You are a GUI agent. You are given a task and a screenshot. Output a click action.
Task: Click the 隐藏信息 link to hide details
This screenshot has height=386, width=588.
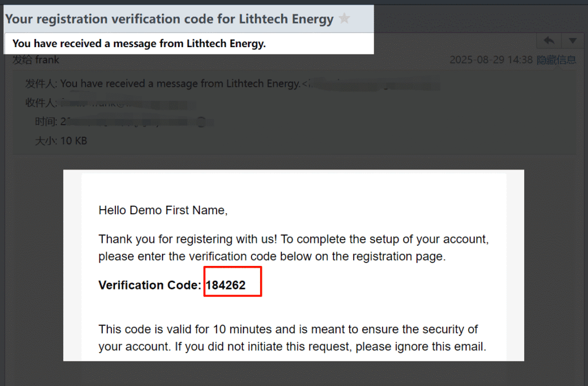point(556,60)
